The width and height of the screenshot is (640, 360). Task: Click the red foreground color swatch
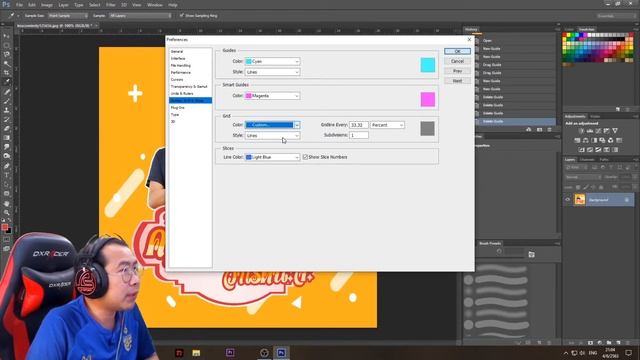(4, 227)
